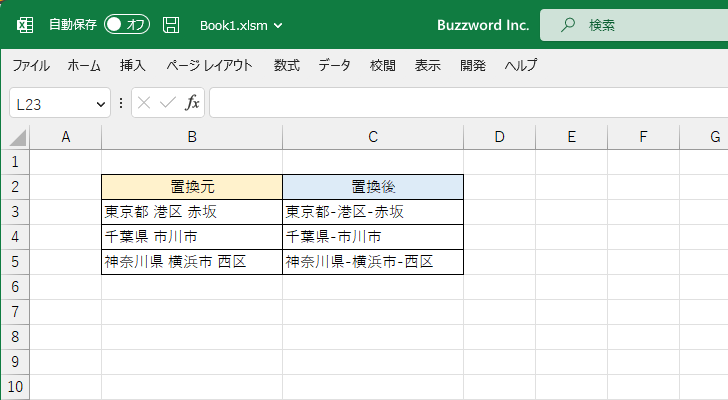The image size is (728, 400).
Task: Click the Select All triangle corner of sheet
Action: 18,138
